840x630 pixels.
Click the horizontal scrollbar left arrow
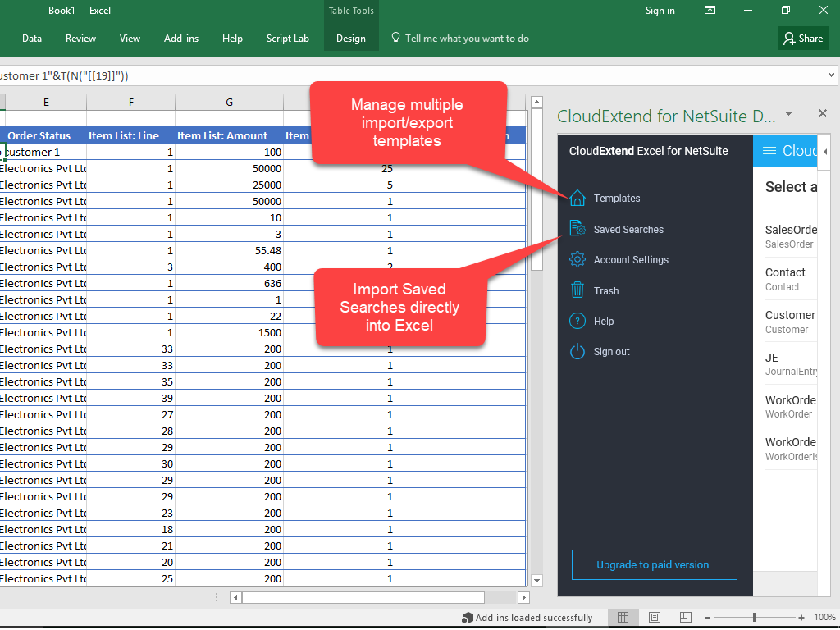235,597
